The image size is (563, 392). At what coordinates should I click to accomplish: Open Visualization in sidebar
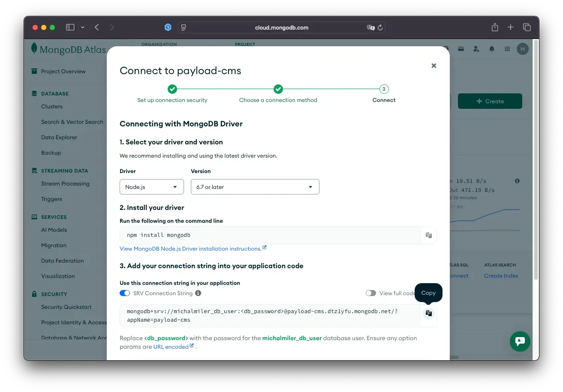(x=58, y=276)
